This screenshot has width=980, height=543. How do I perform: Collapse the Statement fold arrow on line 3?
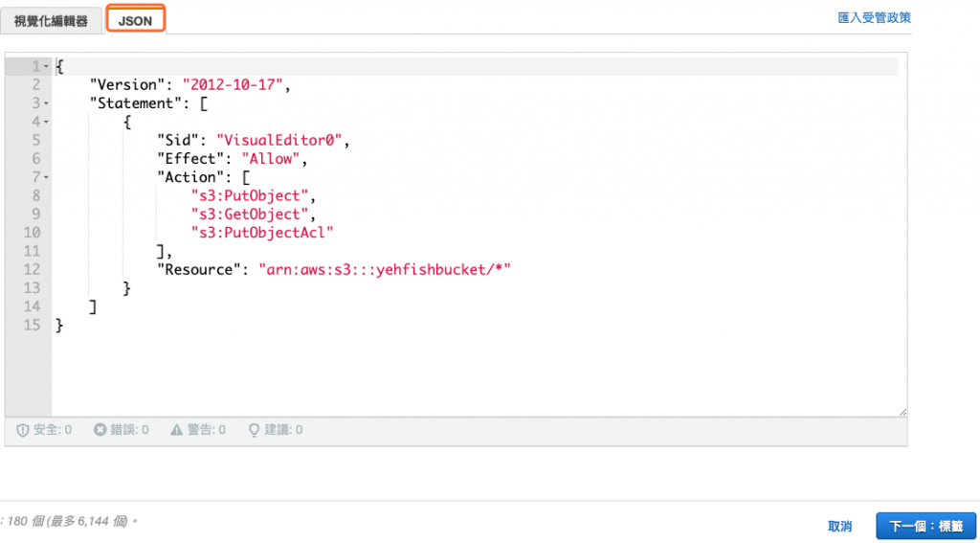tap(46, 103)
